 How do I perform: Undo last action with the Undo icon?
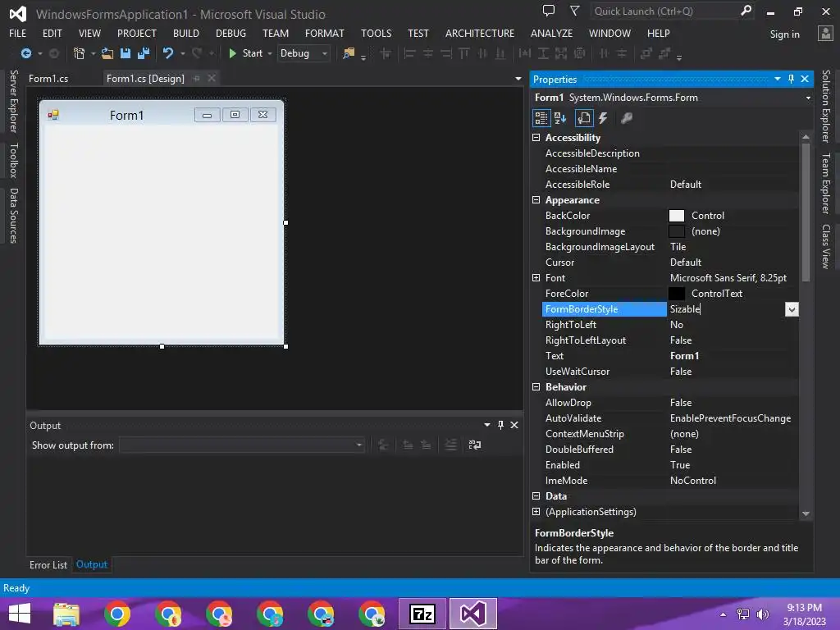click(168, 53)
